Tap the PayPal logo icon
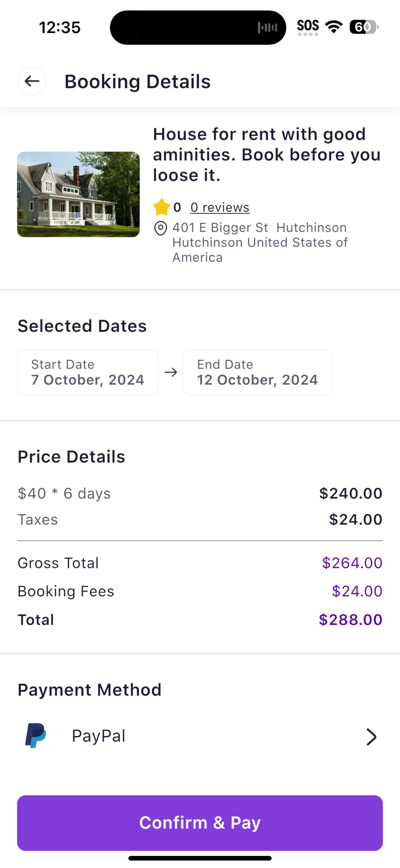Image resolution: width=400 pixels, height=868 pixels. [x=36, y=735]
